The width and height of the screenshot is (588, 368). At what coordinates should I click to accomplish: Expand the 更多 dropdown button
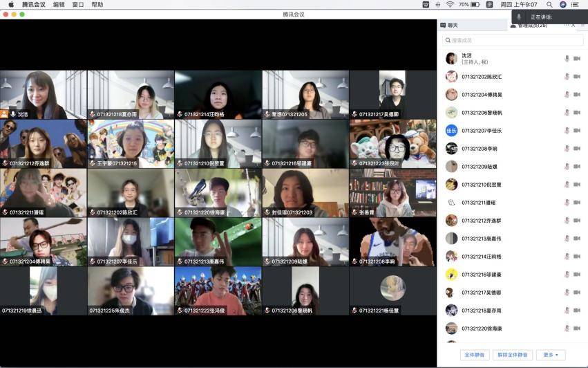(550, 355)
